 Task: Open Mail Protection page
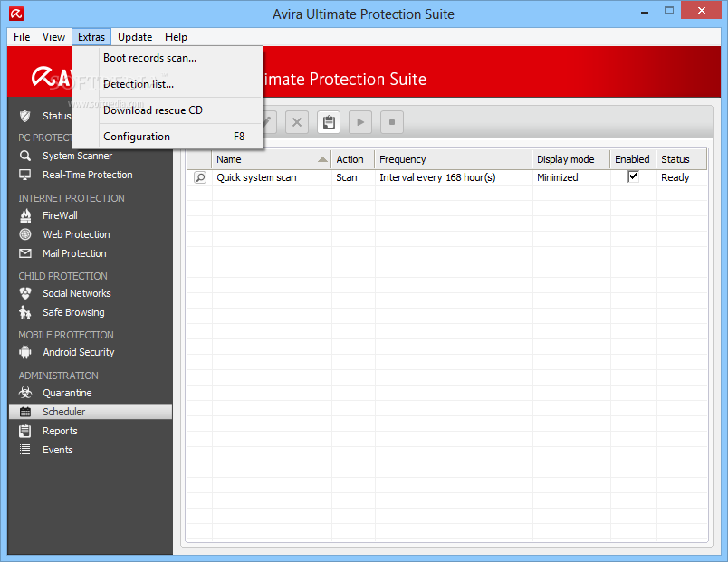pyautogui.click(x=75, y=253)
